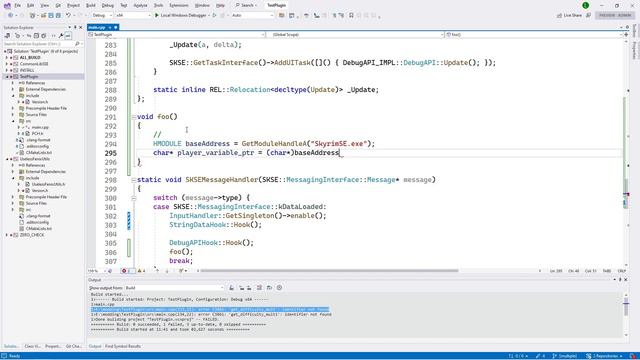Open the Analyze menu
This screenshot has width=640, height=360.
[x=140, y=5]
